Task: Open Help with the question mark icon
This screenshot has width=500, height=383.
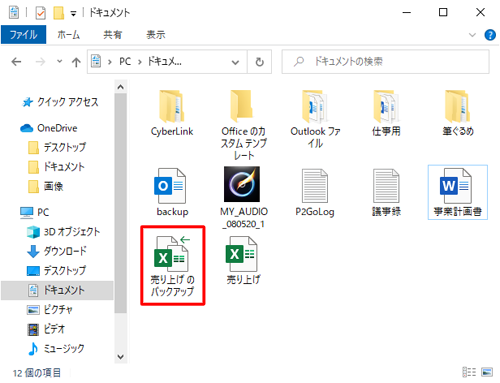Action: (x=490, y=35)
